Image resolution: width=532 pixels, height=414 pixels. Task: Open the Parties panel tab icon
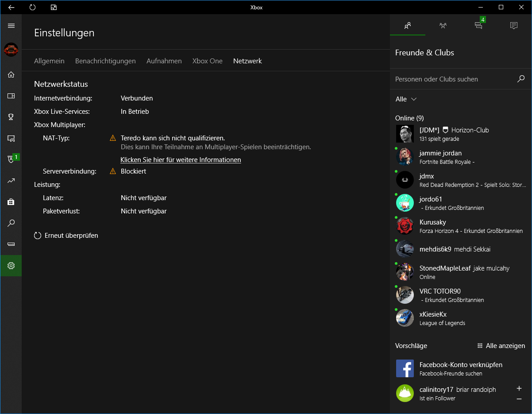click(443, 26)
